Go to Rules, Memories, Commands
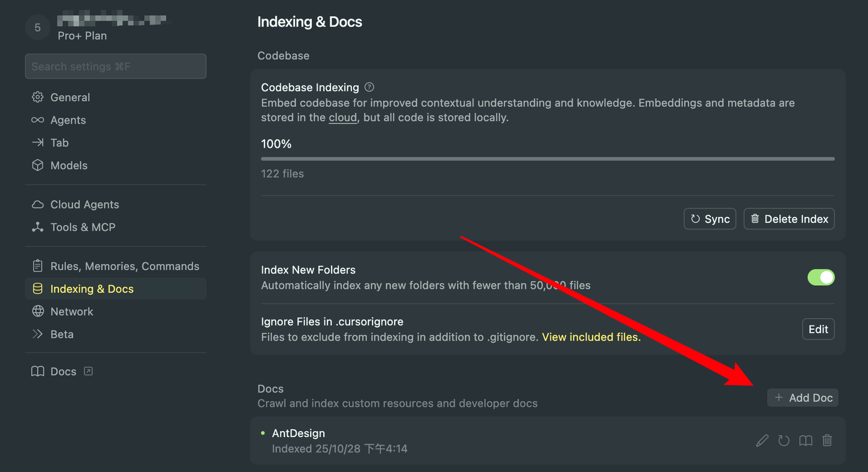This screenshot has width=868, height=472. 124,266
